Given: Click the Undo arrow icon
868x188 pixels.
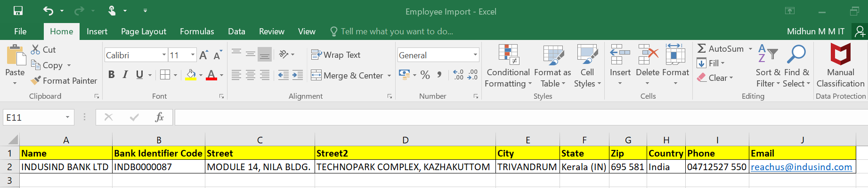Looking at the screenshot, I should (x=49, y=11).
